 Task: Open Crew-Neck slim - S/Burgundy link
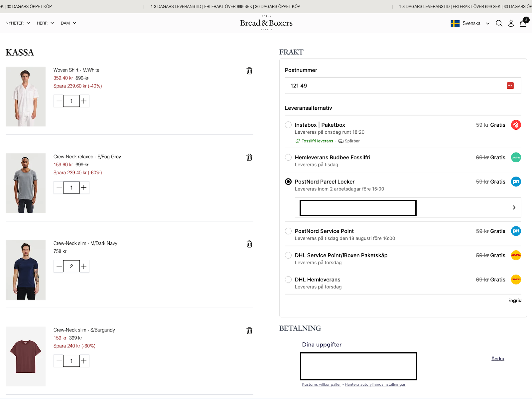pyautogui.click(x=84, y=330)
